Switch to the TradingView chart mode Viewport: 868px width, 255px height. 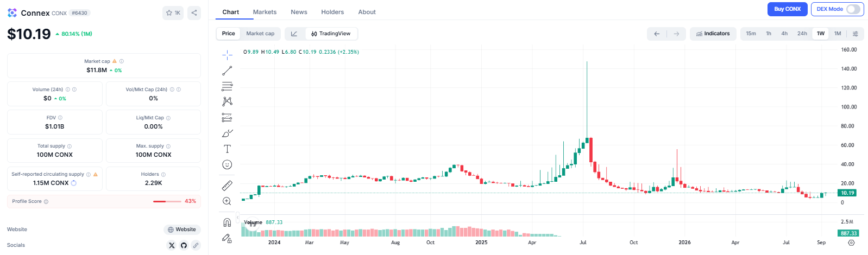(x=331, y=34)
